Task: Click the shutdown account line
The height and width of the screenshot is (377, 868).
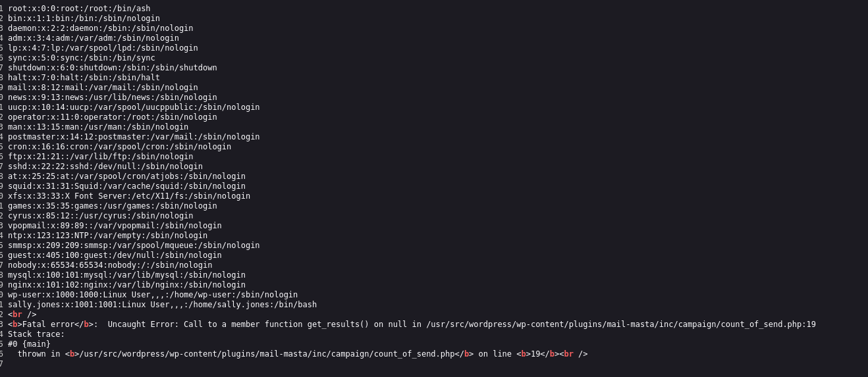Action: [x=112, y=68]
